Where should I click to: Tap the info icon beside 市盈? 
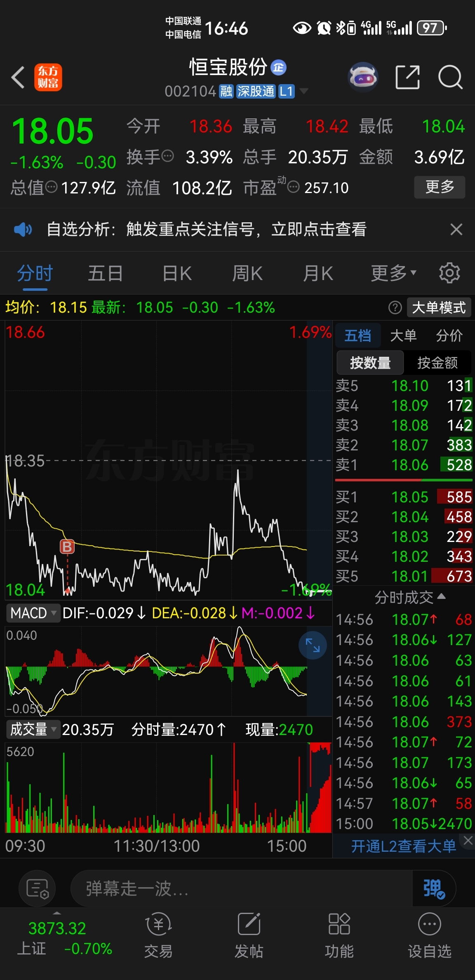pyautogui.click(x=293, y=187)
